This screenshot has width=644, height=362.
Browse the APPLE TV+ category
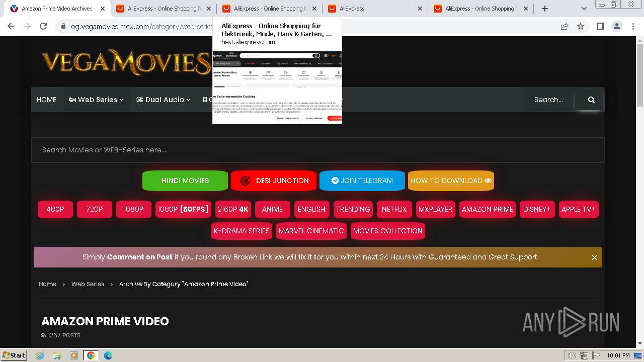579,209
